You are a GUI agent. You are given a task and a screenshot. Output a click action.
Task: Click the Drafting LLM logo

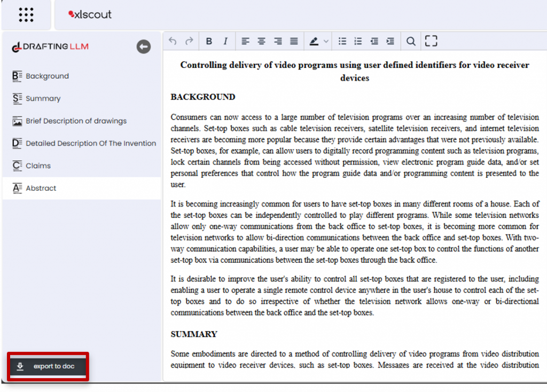[50, 47]
